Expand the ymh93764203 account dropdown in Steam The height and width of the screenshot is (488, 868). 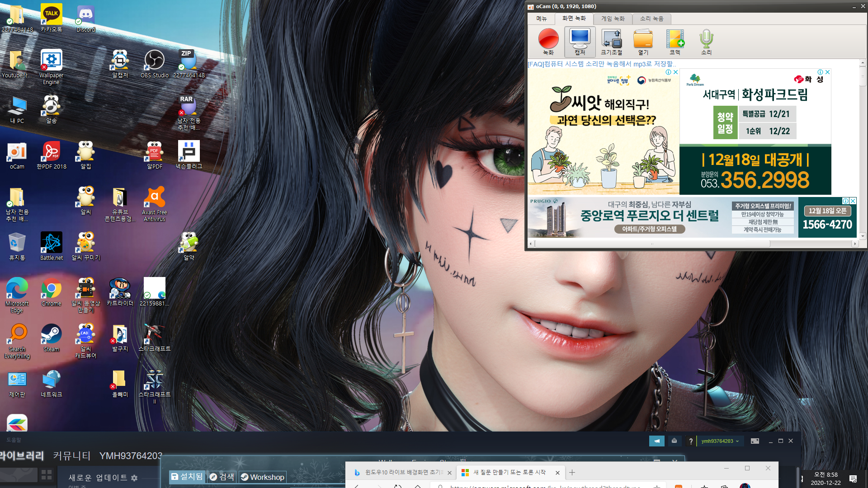[720, 441]
